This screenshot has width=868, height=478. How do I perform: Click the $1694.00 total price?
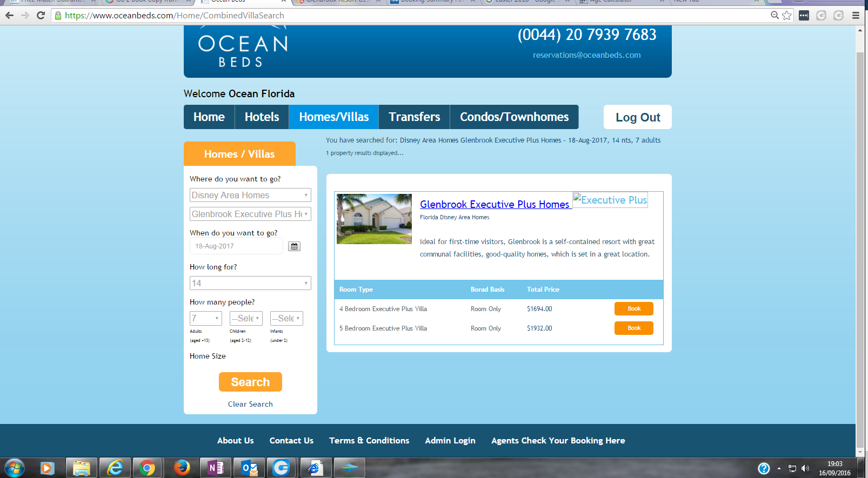(x=539, y=309)
